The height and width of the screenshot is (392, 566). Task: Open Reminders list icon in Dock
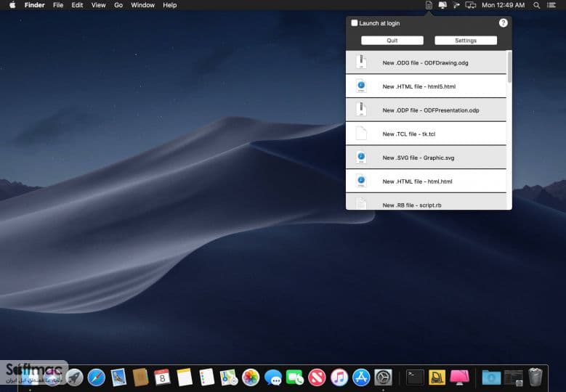[x=207, y=377]
